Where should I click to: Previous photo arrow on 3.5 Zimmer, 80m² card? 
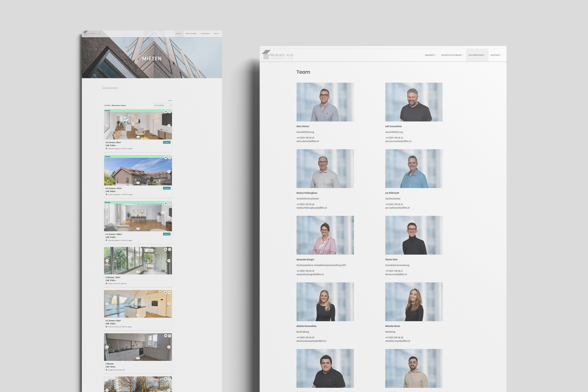coord(107,126)
